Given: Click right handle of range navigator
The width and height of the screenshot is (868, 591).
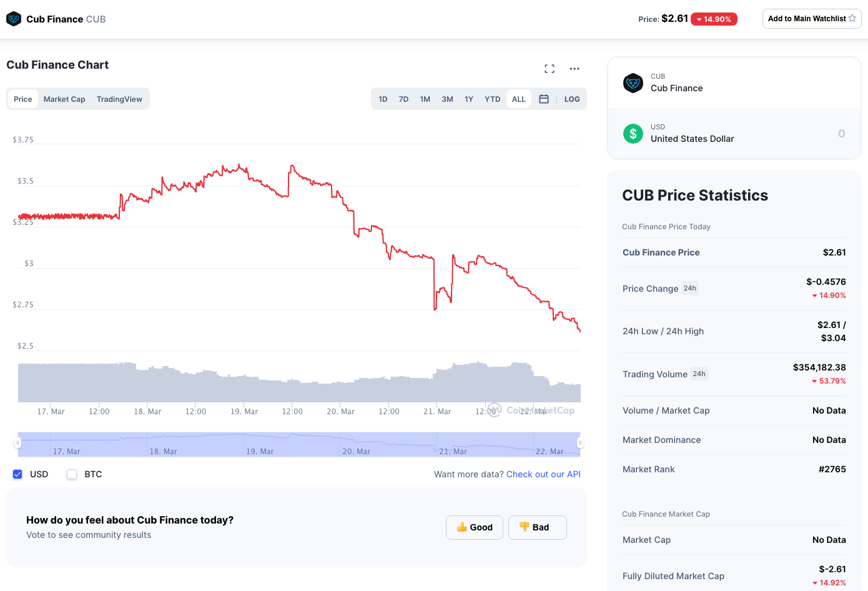Looking at the screenshot, I should (580, 443).
